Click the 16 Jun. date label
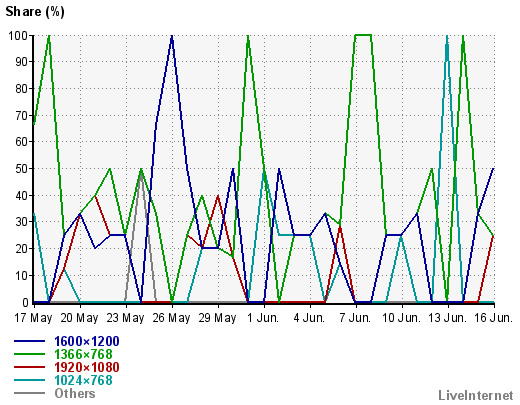The image size is (520, 405). (494, 318)
